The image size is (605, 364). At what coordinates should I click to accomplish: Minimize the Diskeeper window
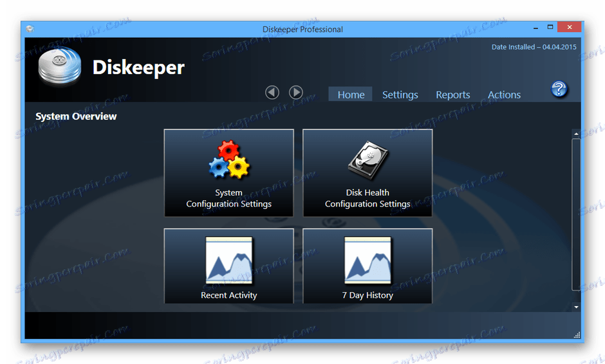pyautogui.click(x=535, y=28)
